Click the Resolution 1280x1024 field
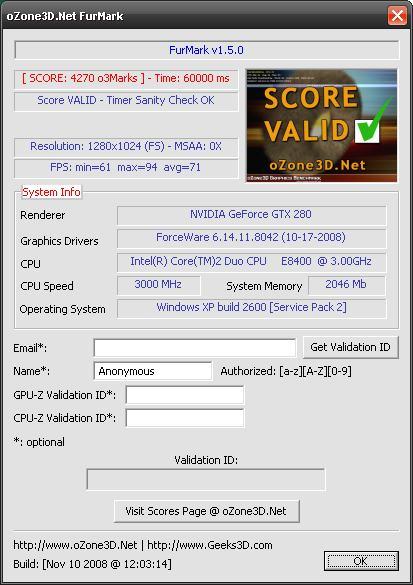 point(126,147)
